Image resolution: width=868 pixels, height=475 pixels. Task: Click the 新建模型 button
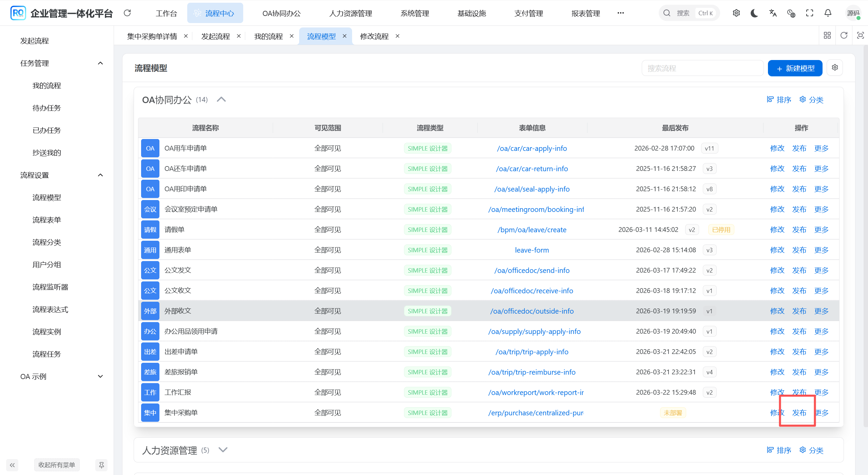point(795,68)
